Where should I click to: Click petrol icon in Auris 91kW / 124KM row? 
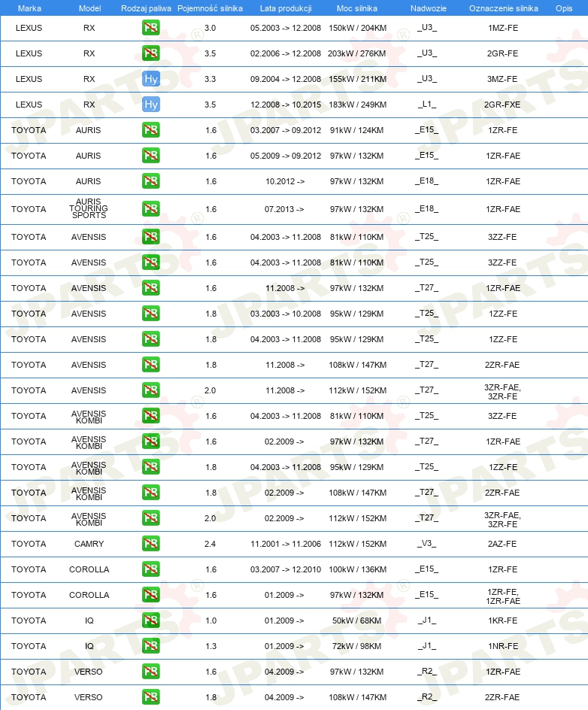150,130
